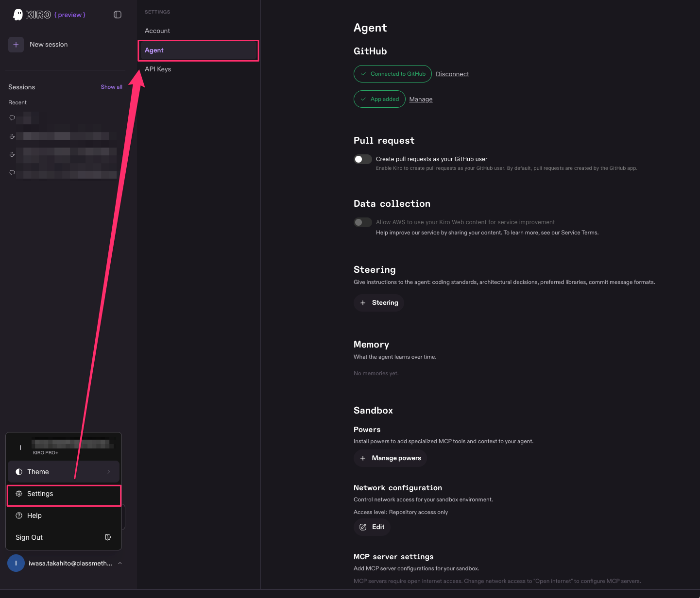Click the Theme half-circle icon
Screen dimensions: 700x598
(x=19, y=472)
